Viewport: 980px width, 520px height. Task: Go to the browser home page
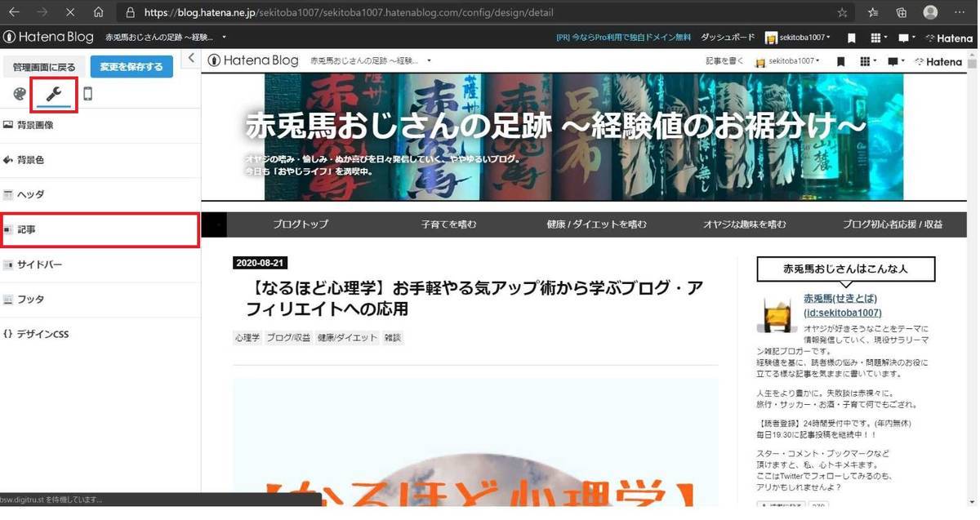point(98,12)
